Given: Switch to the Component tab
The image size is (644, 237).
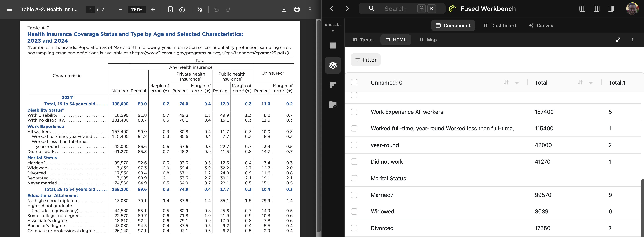Looking at the screenshot, I should [453, 26].
